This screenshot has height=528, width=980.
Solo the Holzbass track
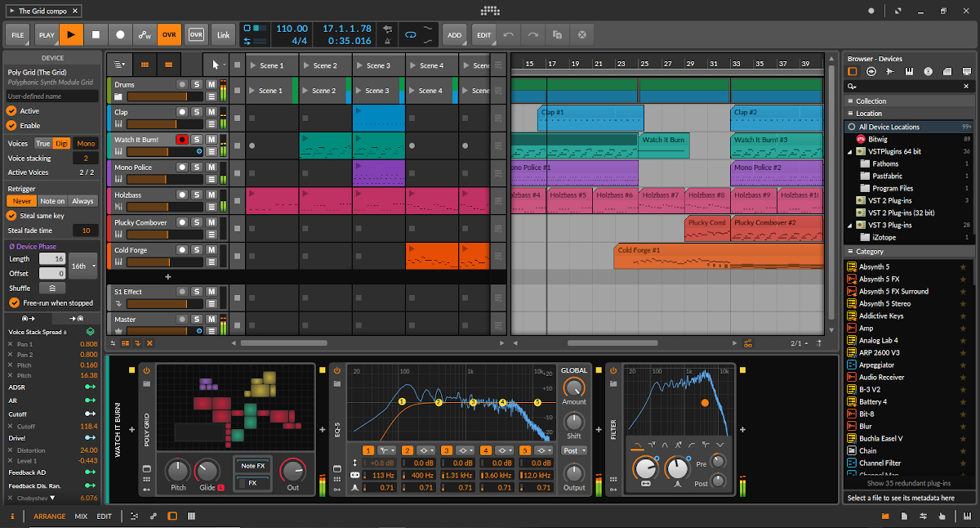(x=197, y=195)
